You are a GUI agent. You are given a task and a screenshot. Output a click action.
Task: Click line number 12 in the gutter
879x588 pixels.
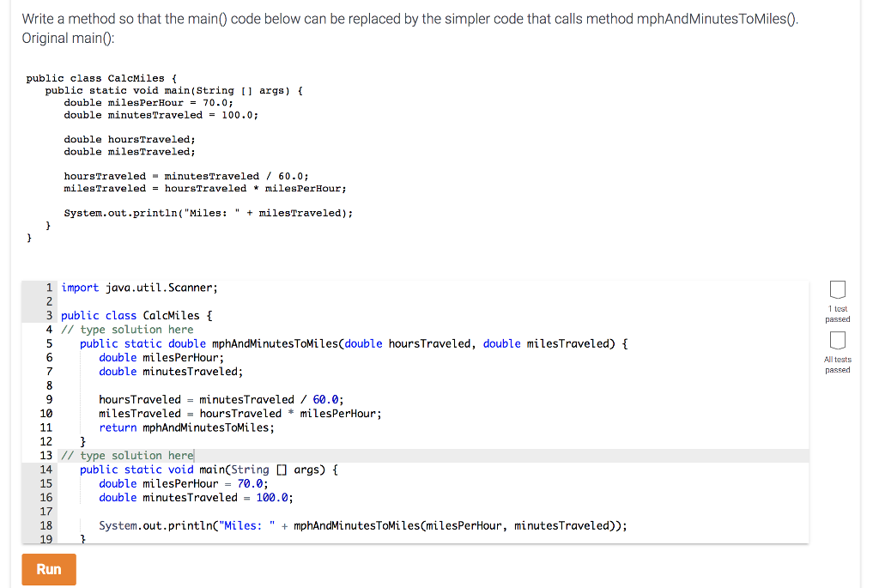click(x=46, y=442)
